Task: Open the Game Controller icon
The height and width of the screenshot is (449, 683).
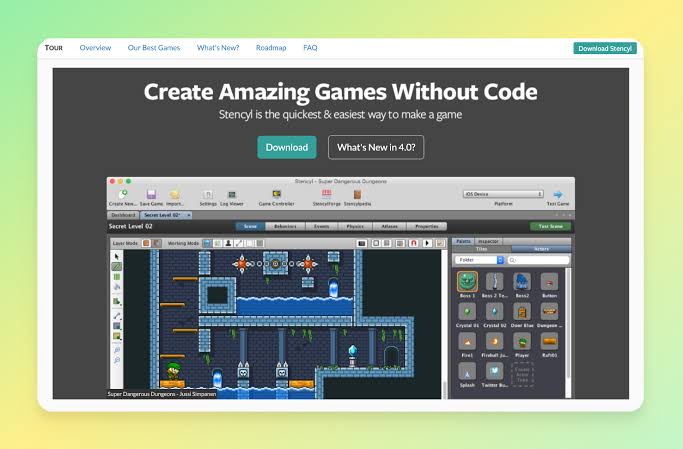Action: point(277,194)
